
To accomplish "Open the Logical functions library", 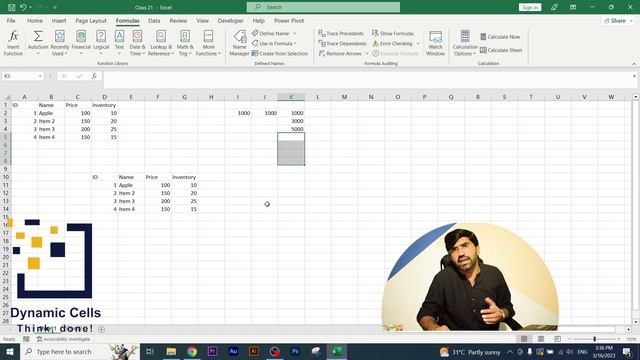I will (x=101, y=43).
